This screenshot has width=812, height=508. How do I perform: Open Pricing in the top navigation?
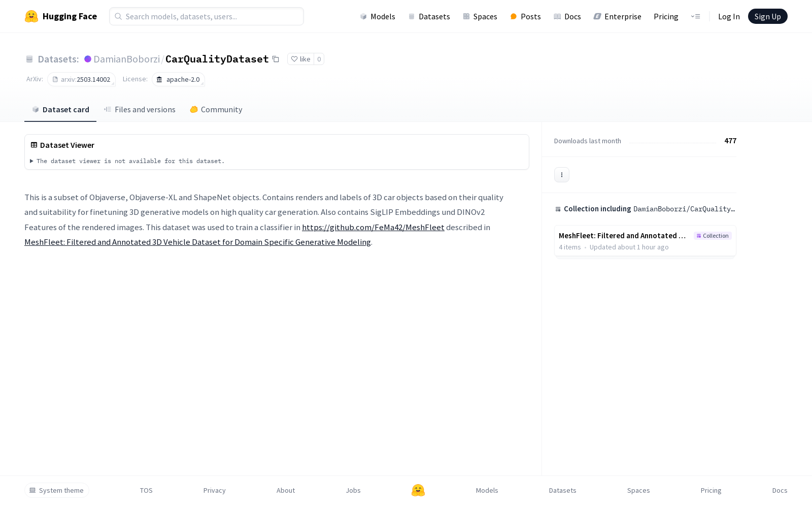pos(666,16)
